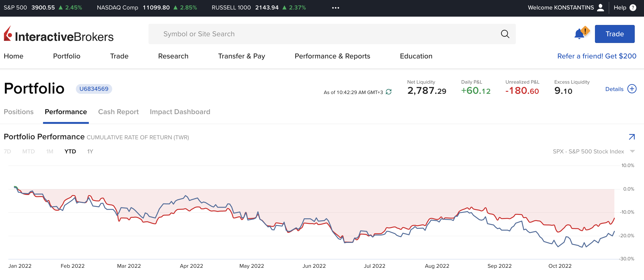
Task: Open the Home menu
Action: click(13, 56)
